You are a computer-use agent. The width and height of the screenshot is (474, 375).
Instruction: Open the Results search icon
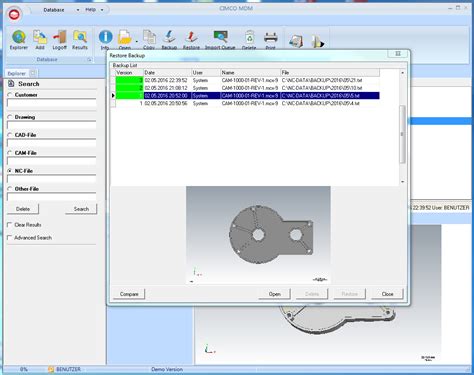click(80, 37)
